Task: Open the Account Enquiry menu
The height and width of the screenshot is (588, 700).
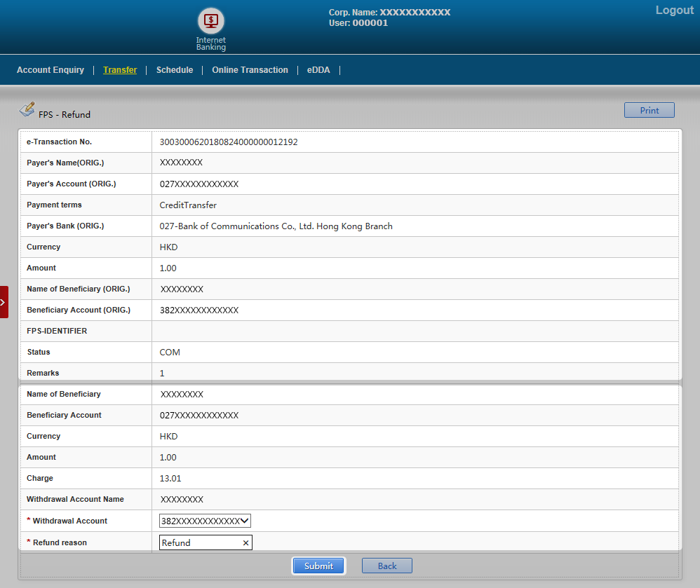Action: (x=51, y=70)
